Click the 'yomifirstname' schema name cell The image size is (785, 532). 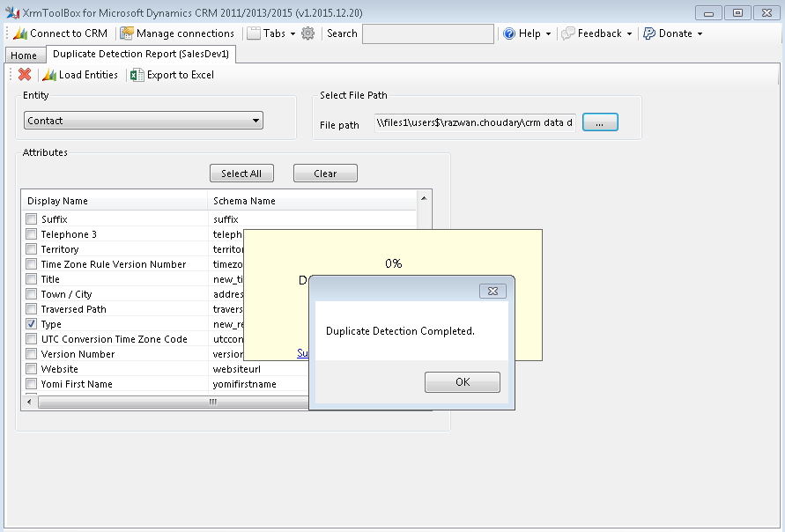click(x=245, y=384)
